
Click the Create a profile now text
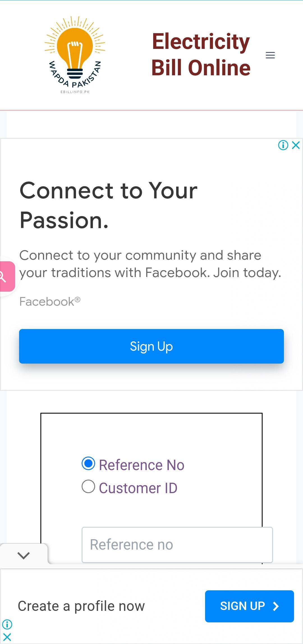(81, 606)
